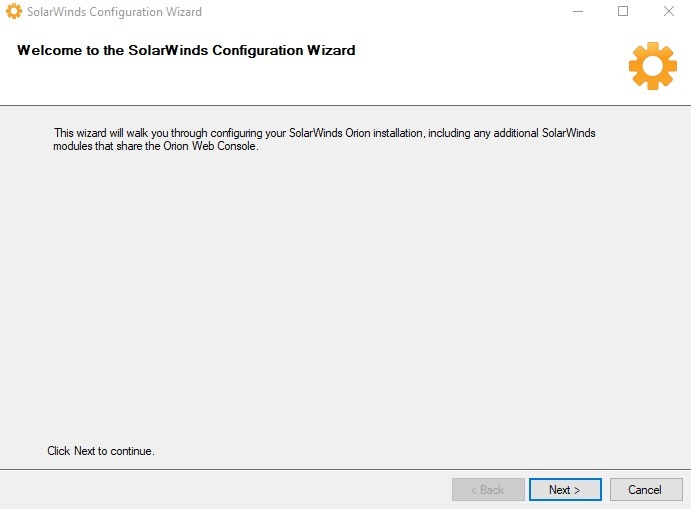
Task: Proceed with the Next > button
Action: (565, 490)
